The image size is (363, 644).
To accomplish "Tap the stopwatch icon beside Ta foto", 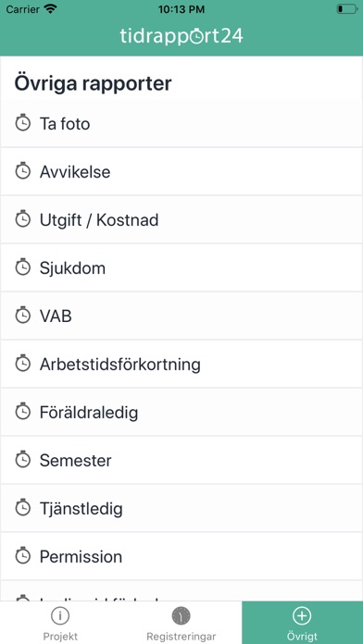I will click(22, 123).
